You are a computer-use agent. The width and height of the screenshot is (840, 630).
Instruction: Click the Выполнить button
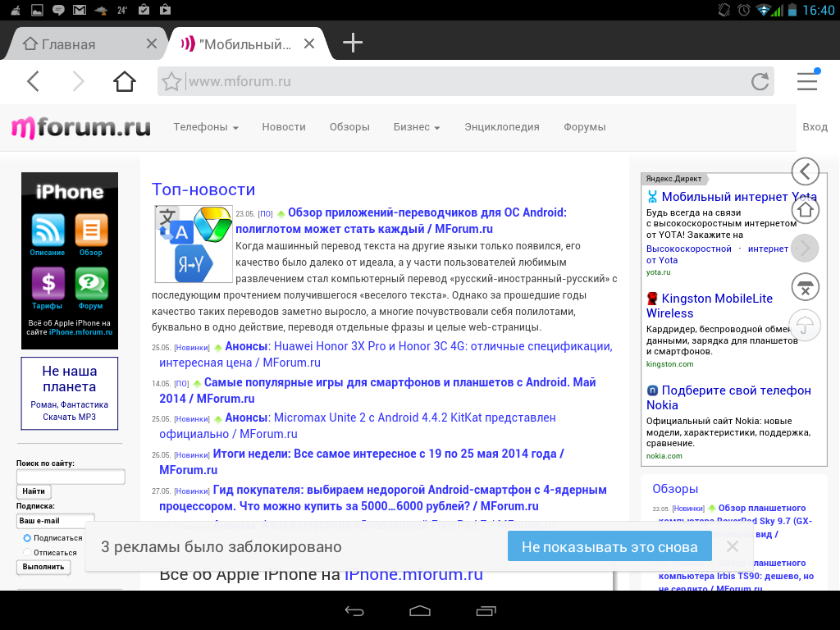43,567
